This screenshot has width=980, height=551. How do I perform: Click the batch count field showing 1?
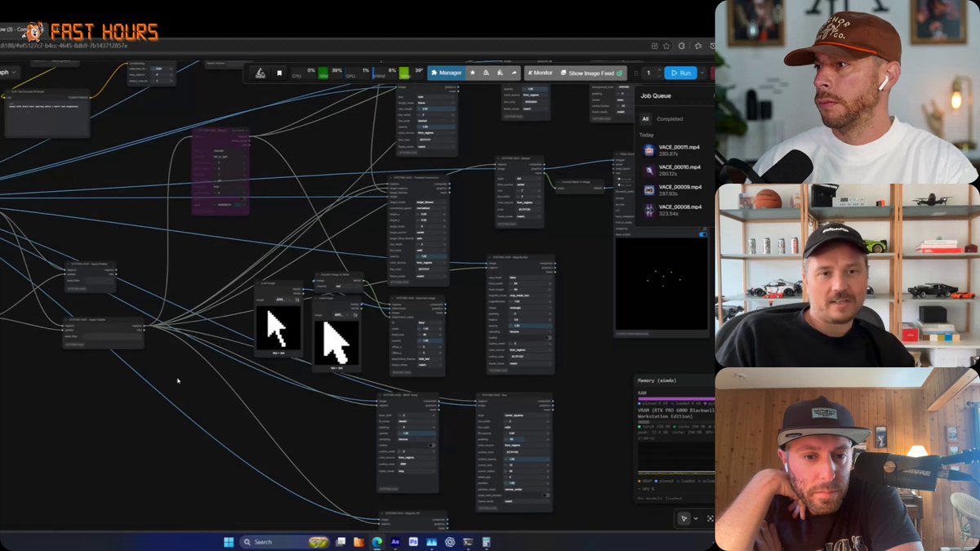pos(648,73)
